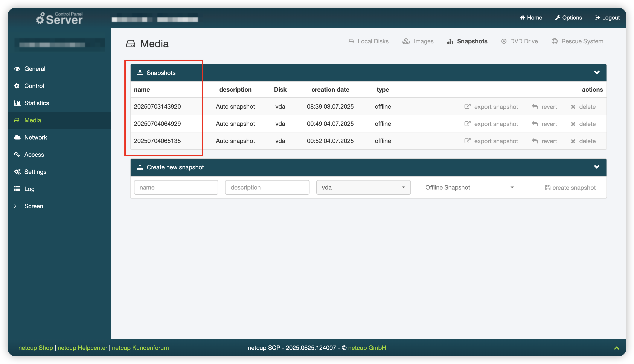Click the cloud icon next to Network
Screen dimensions: 634x364
point(17,137)
